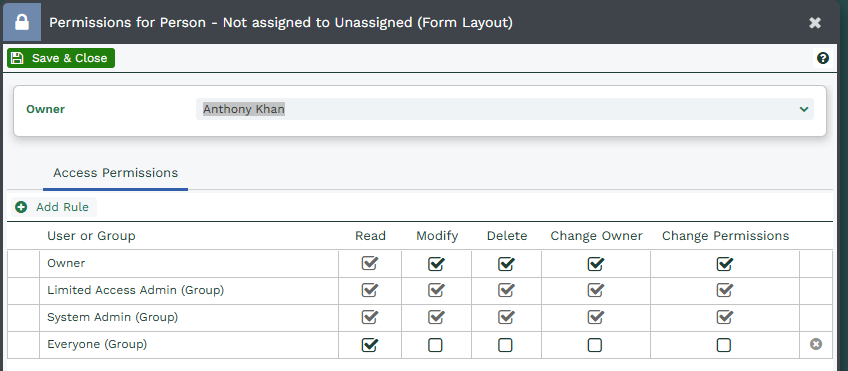Toggle Modify for Limited Access Admin
Image resolution: width=848 pixels, height=371 pixels.
tap(436, 290)
